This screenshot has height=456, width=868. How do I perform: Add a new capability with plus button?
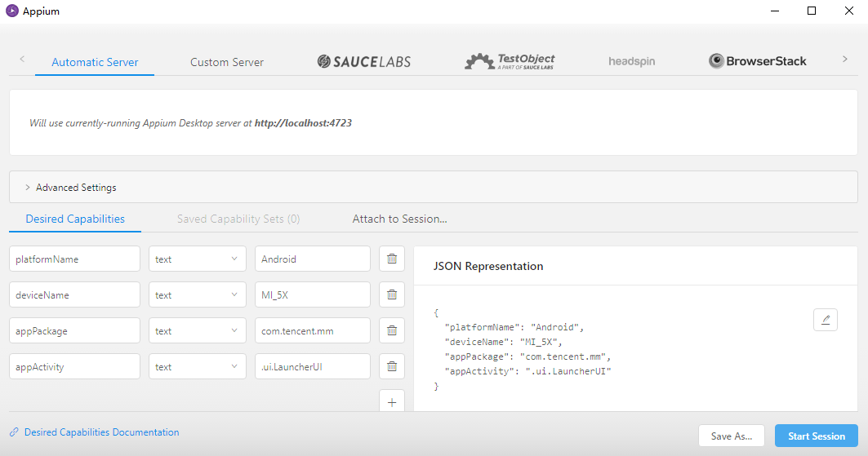pos(392,402)
